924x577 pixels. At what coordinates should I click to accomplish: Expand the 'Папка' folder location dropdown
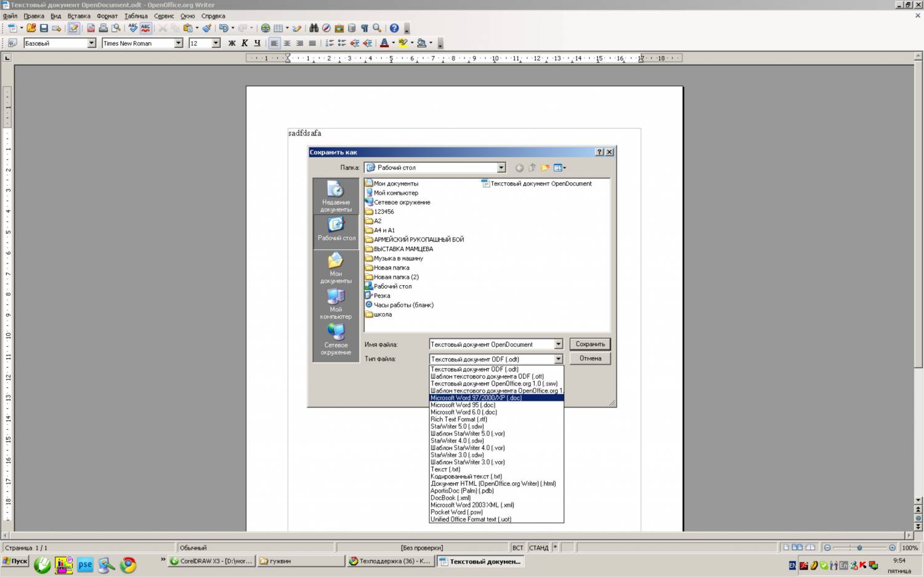coord(501,167)
